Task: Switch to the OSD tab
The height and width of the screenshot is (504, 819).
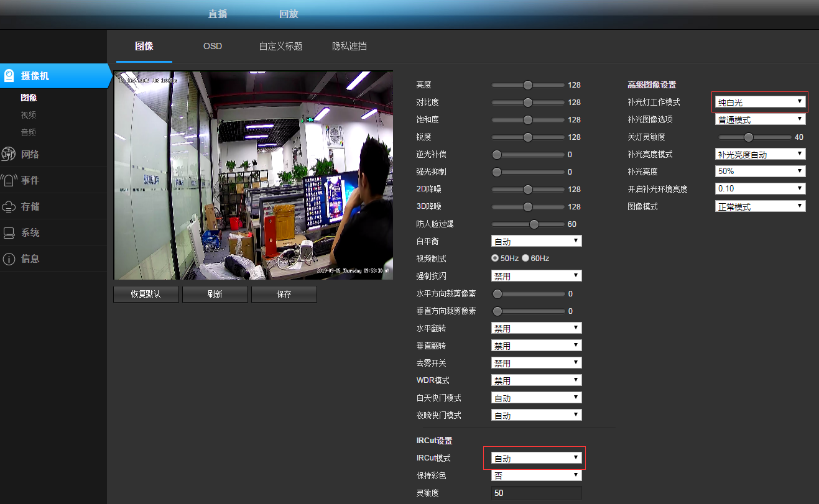Action: [212, 47]
